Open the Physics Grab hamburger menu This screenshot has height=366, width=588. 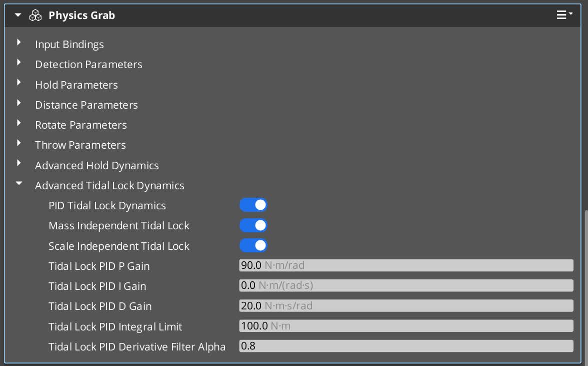(564, 15)
